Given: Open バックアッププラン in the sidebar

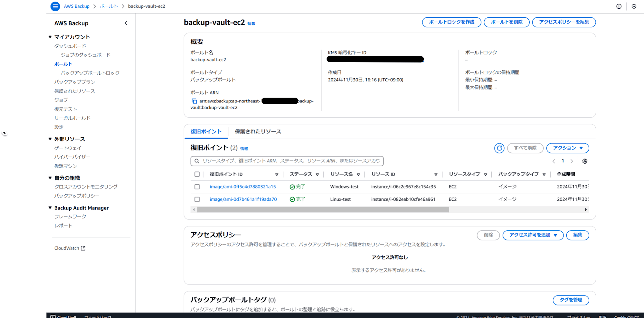Looking at the screenshot, I should coord(75,82).
